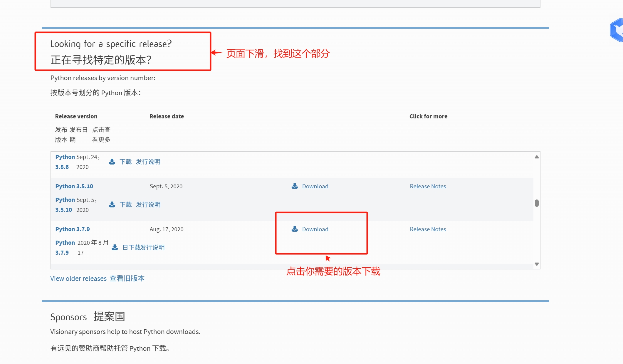Click 日下载发行说明 link for 3.7.9

143,248
